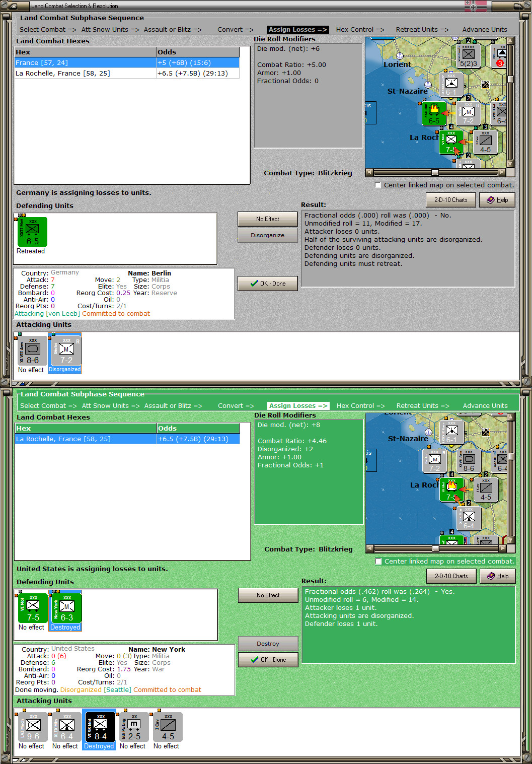Click top map horizontal scrollbar left arrow
This screenshot has width=532, height=764.
[x=369, y=172]
